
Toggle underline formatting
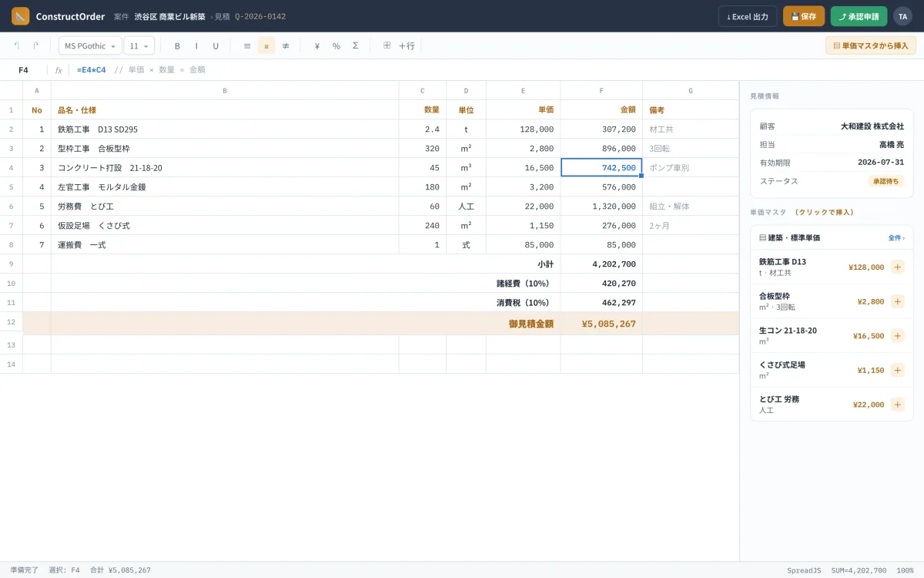(x=216, y=45)
